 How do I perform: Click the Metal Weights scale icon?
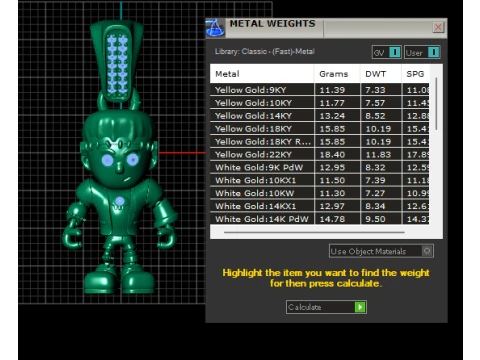point(215,28)
